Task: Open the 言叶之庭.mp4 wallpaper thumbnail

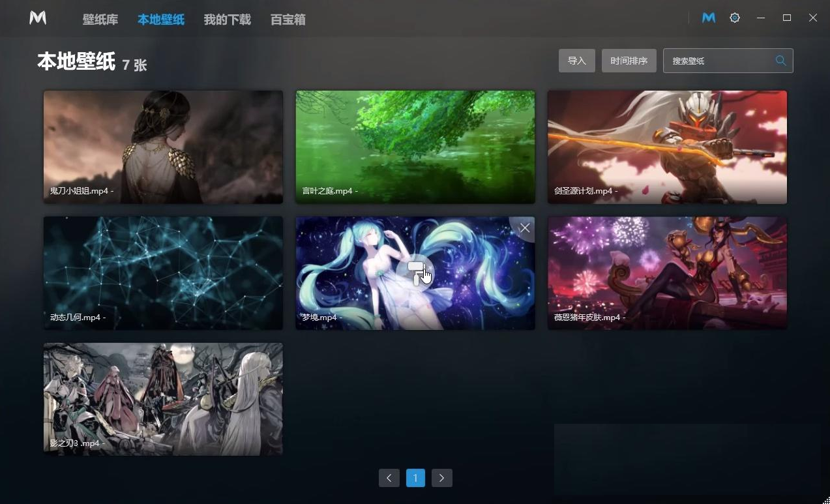Action: tap(415, 140)
